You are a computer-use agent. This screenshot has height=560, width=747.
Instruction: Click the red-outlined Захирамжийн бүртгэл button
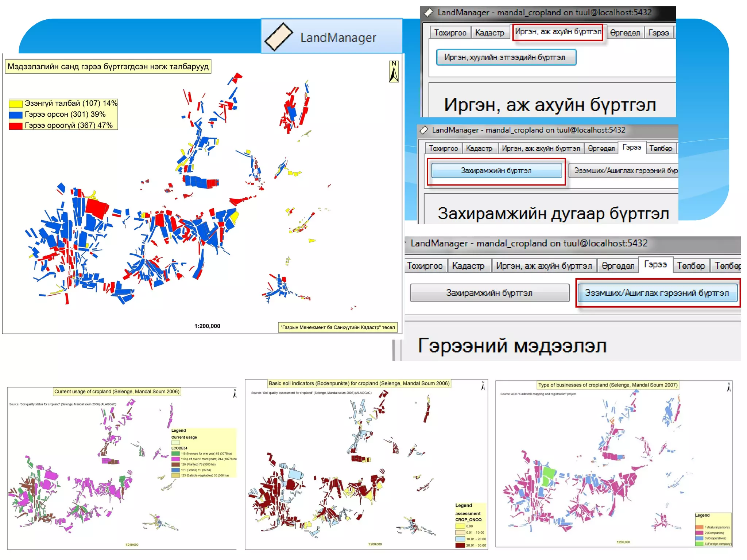pyautogui.click(x=496, y=171)
